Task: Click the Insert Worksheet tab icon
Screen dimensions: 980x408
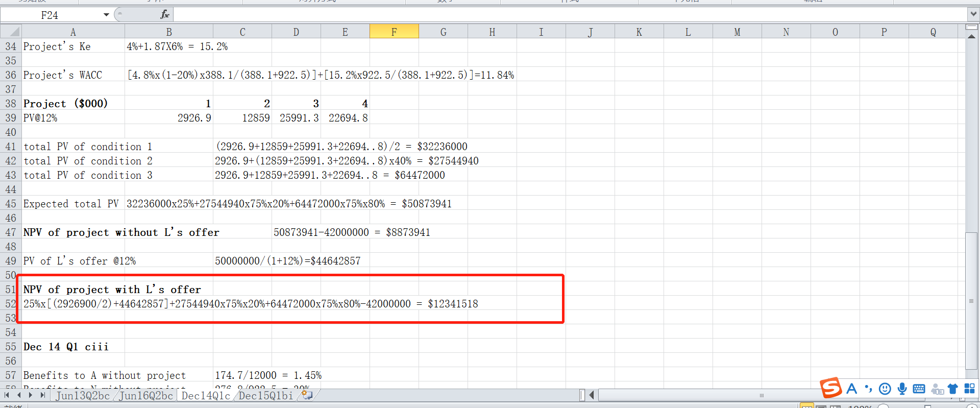Action: pyautogui.click(x=307, y=395)
